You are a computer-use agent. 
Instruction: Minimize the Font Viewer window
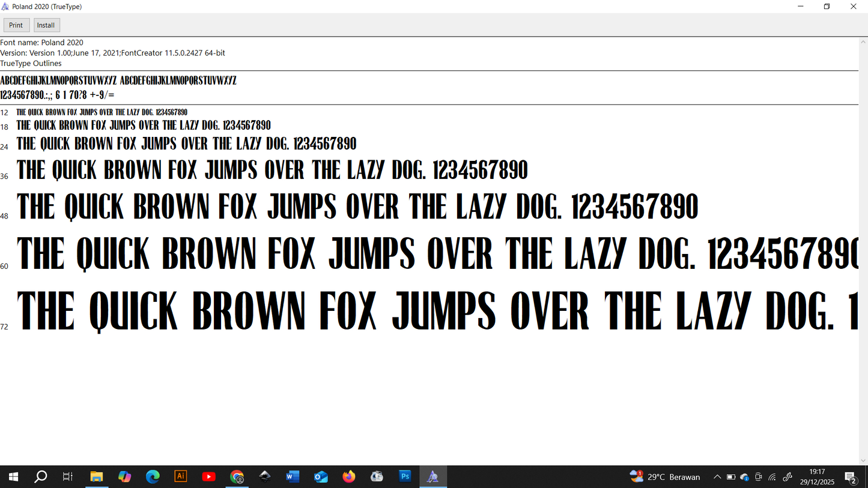pyautogui.click(x=800, y=7)
